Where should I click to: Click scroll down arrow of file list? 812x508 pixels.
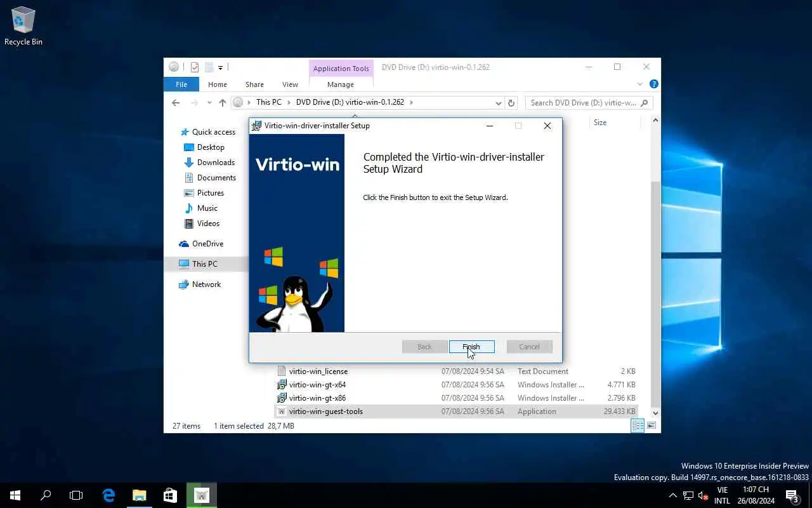(x=655, y=413)
